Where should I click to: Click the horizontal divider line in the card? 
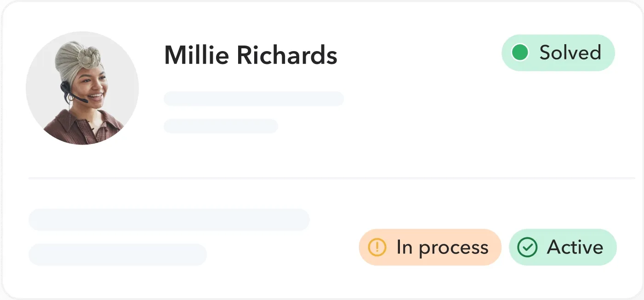pyautogui.click(x=331, y=178)
